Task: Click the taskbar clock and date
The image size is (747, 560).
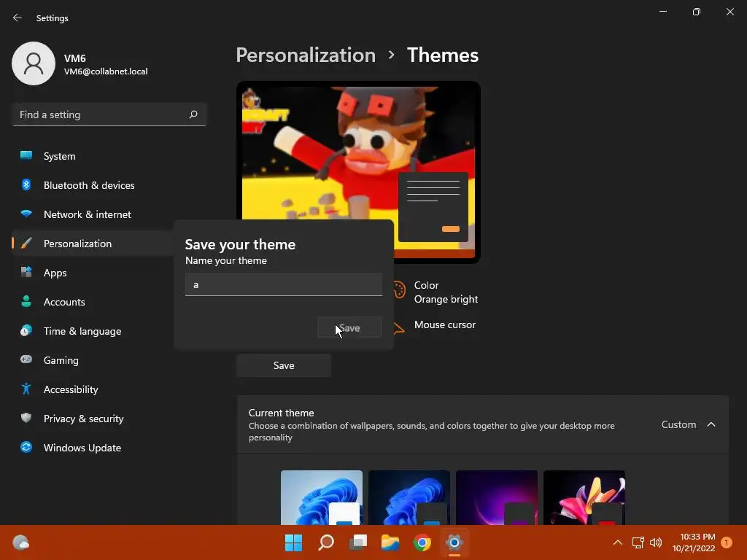Action: pyautogui.click(x=694, y=542)
